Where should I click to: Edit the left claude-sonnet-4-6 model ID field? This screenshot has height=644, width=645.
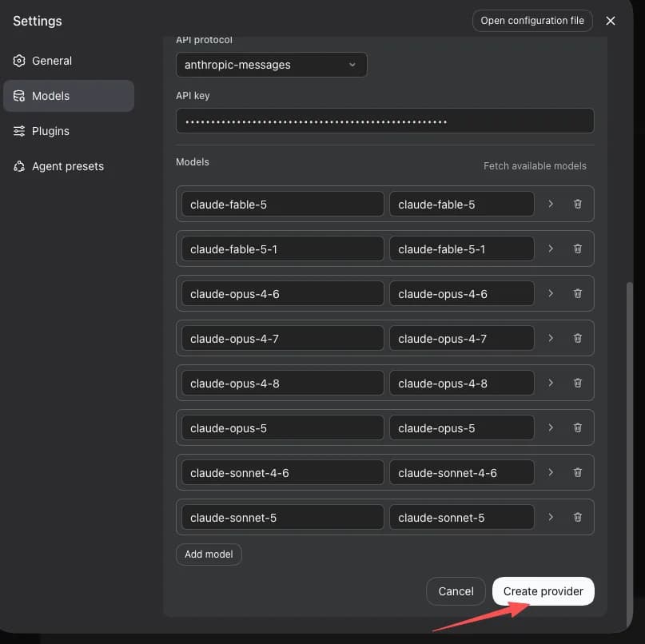tap(283, 472)
